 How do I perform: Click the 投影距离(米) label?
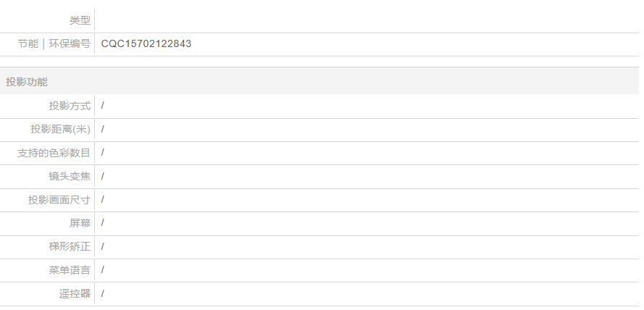(60, 130)
